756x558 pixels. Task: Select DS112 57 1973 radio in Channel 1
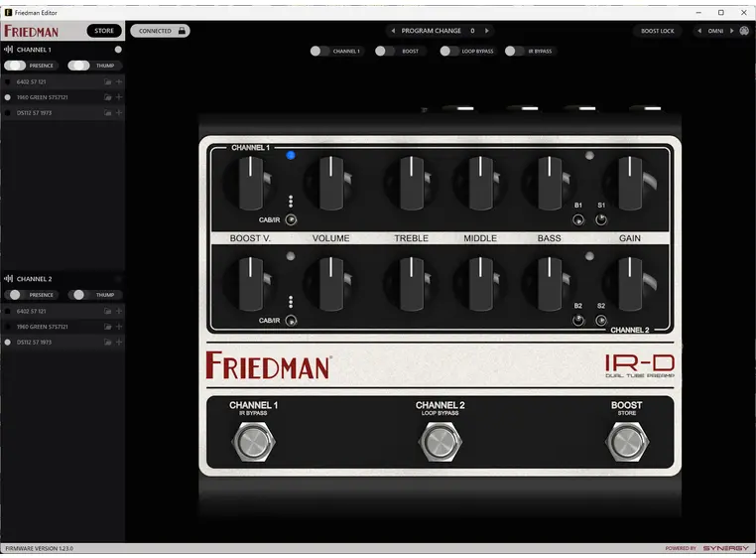(7, 113)
